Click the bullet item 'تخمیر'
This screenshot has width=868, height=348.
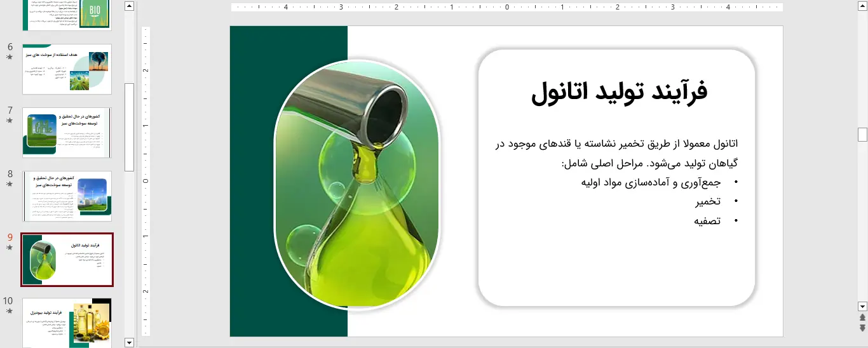(x=708, y=201)
